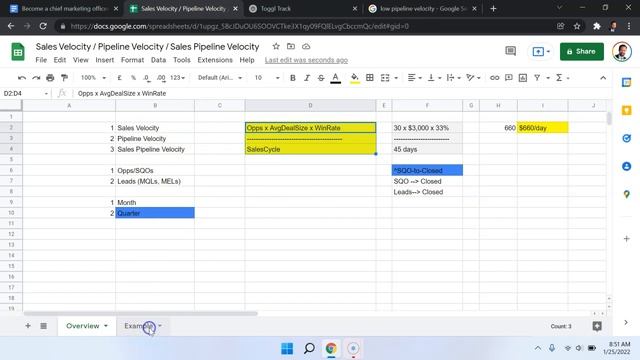This screenshot has width=640, height=360.
Task: Open the text color picker
Action: pos(336,78)
